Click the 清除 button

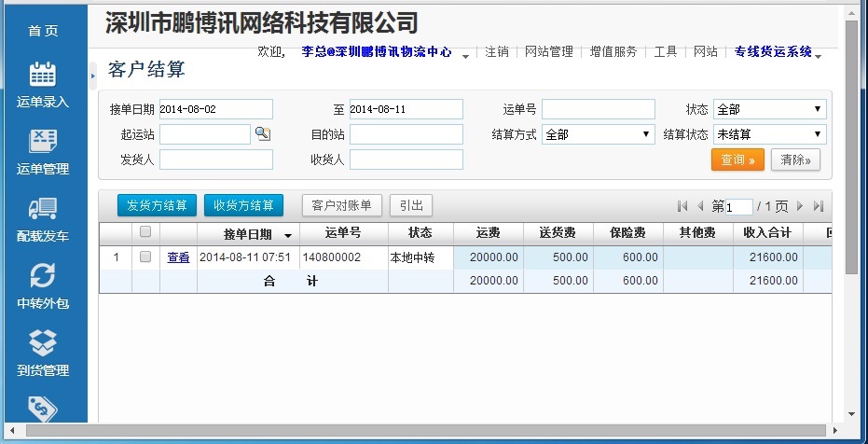[795, 160]
